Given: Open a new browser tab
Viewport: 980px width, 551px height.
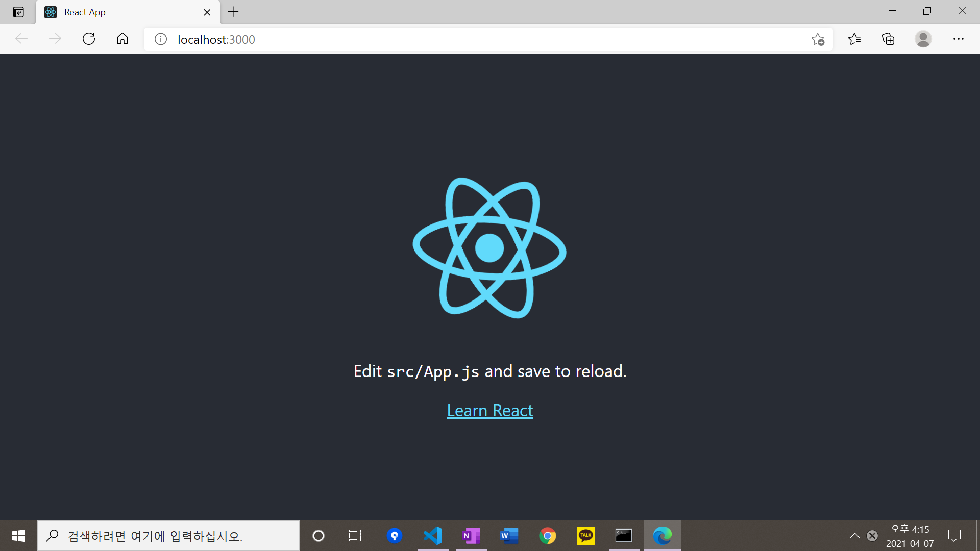Looking at the screenshot, I should coord(233,12).
